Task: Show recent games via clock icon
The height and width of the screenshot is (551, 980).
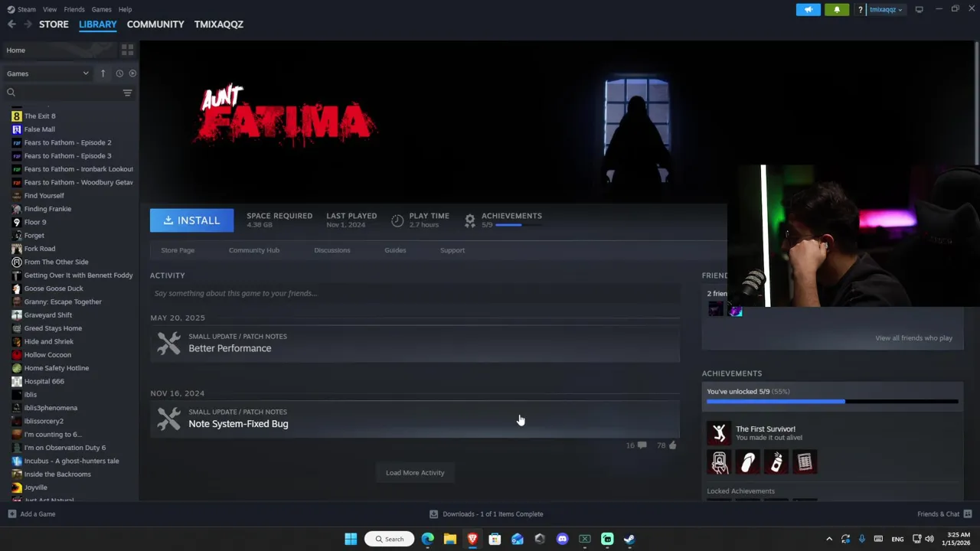Action: pyautogui.click(x=119, y=73)
